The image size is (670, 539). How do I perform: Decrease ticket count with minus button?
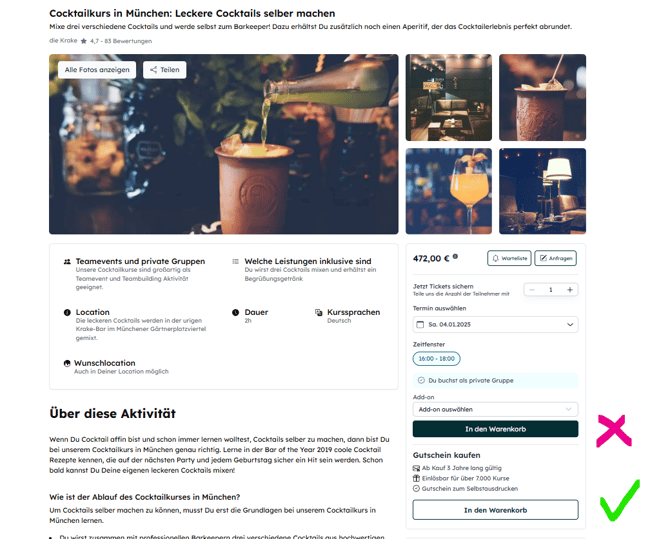pyautogui.click(x=532, y=290)
